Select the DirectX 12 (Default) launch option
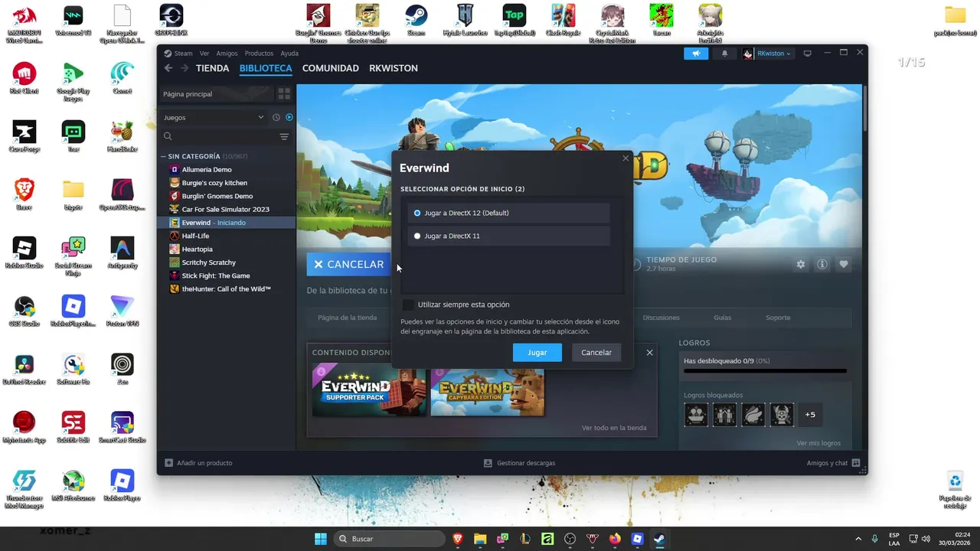Screen dimensions: 980x551 point(508,213)
